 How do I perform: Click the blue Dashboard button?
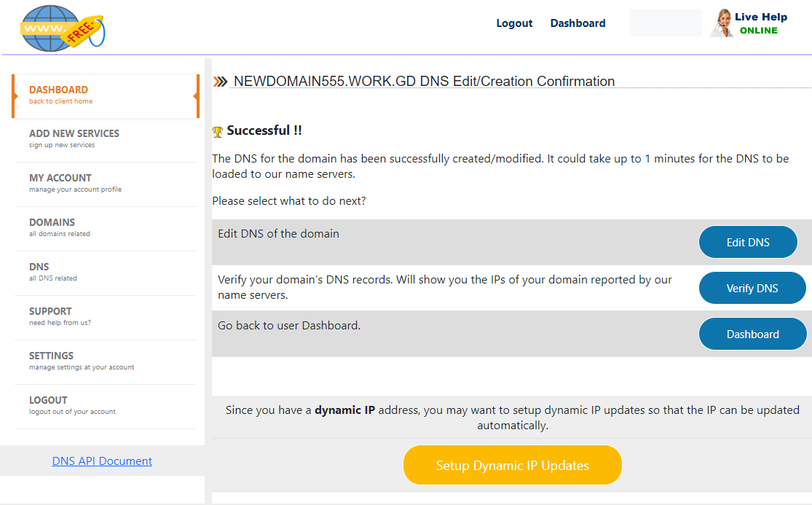click(x=753, y=334)
